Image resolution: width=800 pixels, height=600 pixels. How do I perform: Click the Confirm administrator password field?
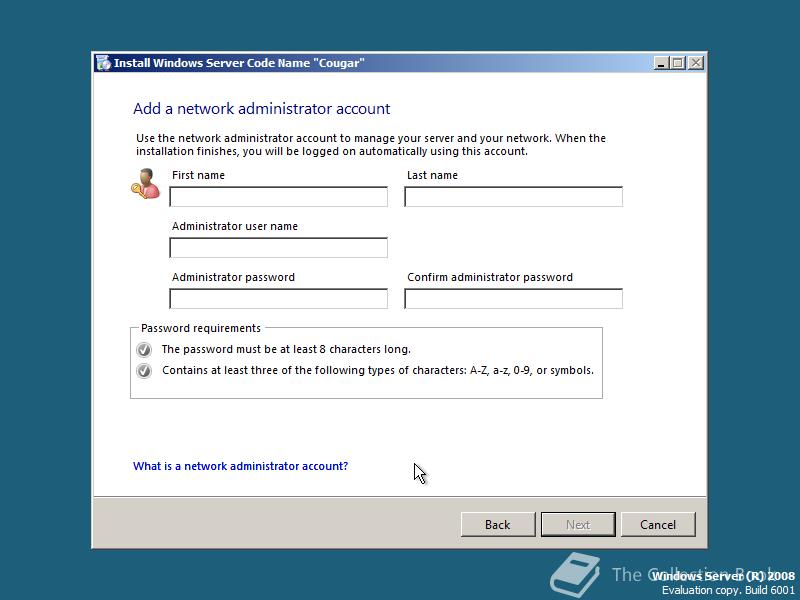click(x=513, y=298)
